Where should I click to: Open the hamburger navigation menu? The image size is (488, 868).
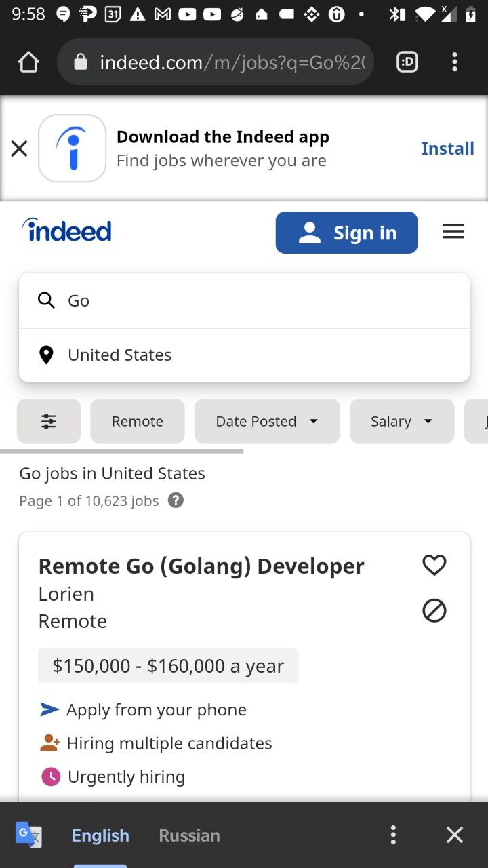click(453, 232)
